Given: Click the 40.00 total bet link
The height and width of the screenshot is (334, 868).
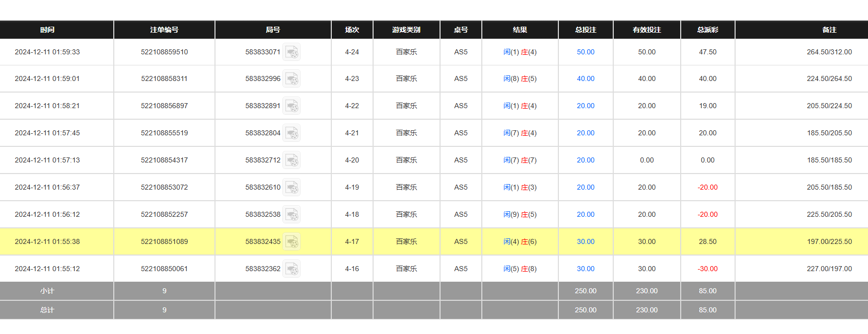Looking at the screenshot, I should [x=586, y=79].
